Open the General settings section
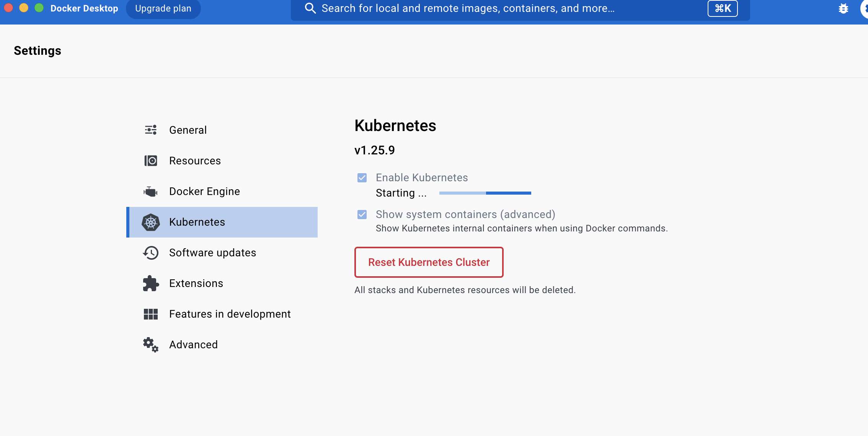This screenshot has width=868, height=436. [222, 130]
